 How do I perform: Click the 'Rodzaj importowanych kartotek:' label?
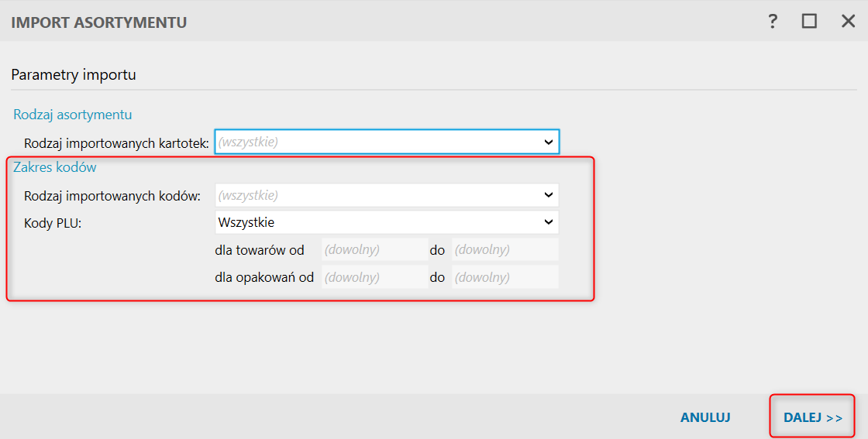click(117, 143)
